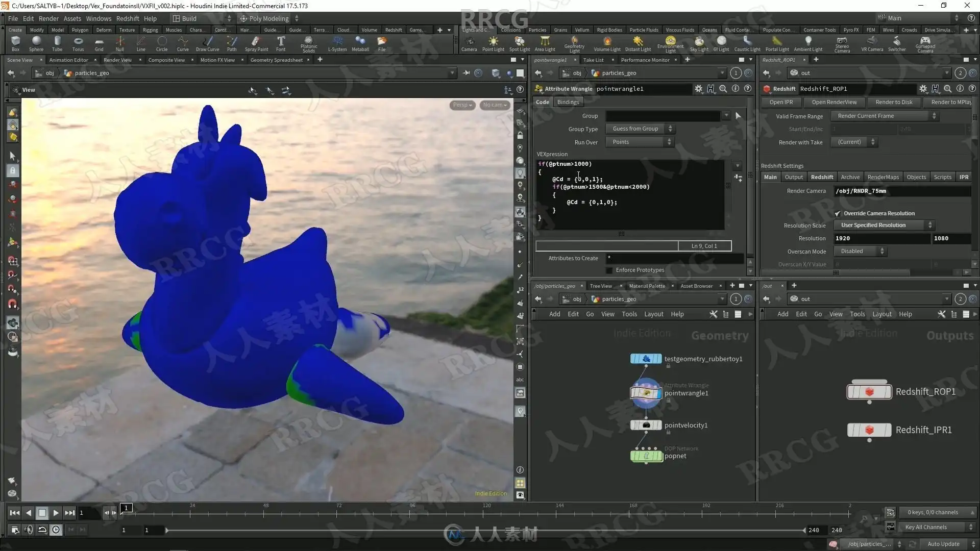Click the Open IPR button
The height and width of the screenshot is (551, 980).
(x=781, y=102)
